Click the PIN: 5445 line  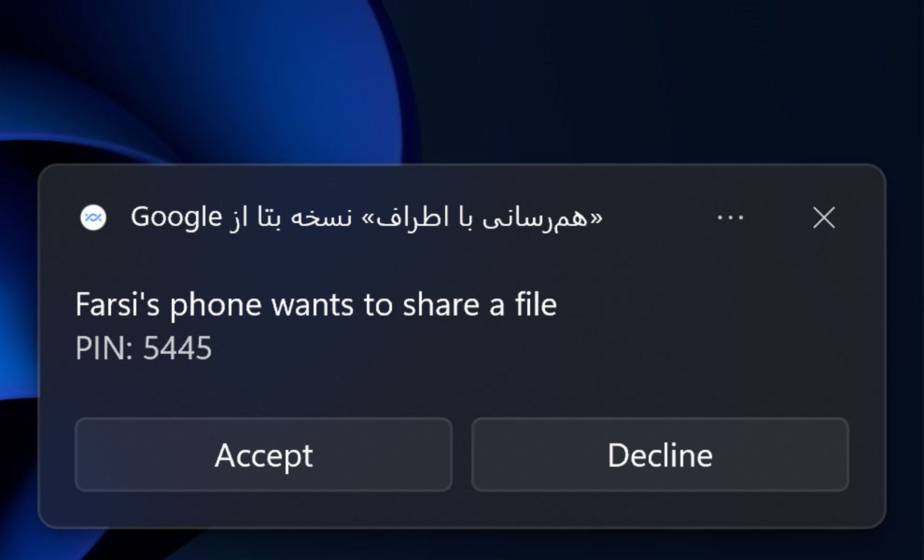click(x=143, y=348)
